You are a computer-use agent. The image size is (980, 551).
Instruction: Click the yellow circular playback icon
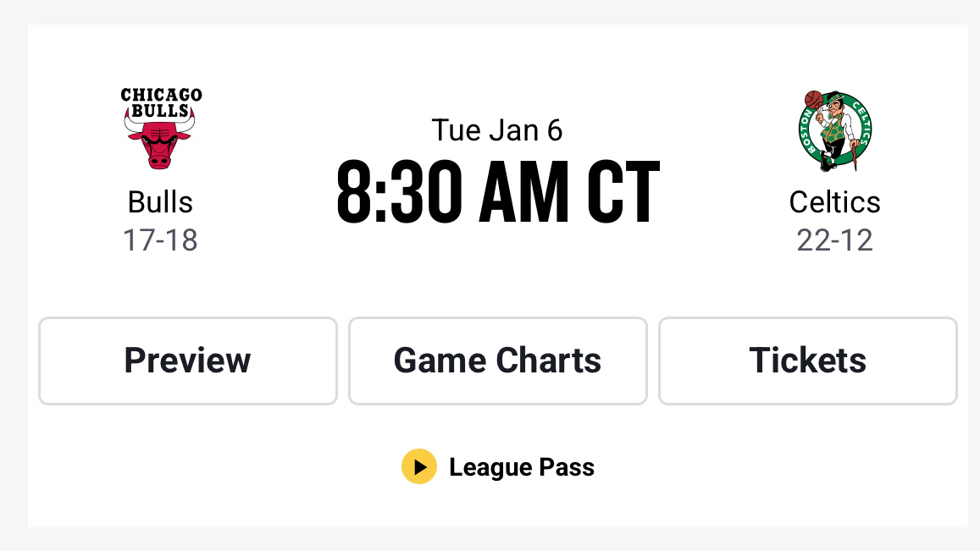(418, 466)
